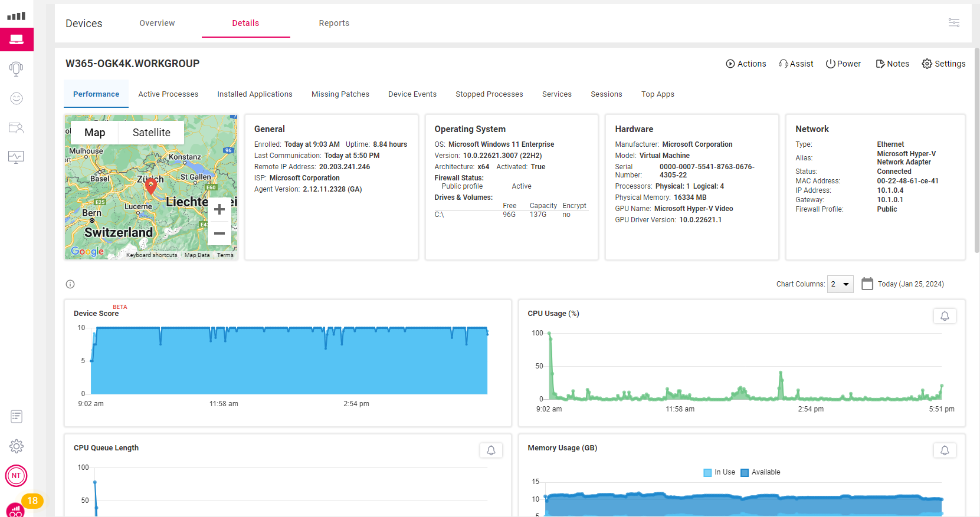Open the gear settings sidebar icon
This screenshot has width=980, height=517.
pos(17,446)
